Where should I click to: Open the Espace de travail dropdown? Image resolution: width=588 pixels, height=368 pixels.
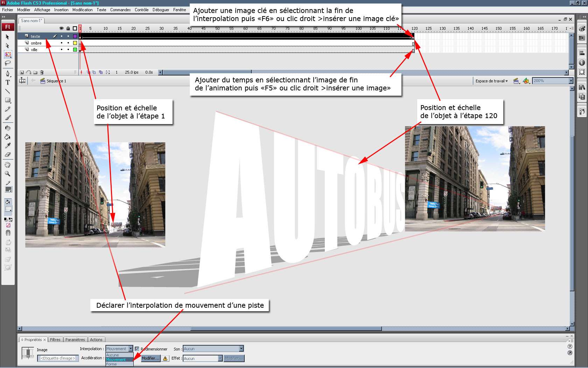pos(491,81)
